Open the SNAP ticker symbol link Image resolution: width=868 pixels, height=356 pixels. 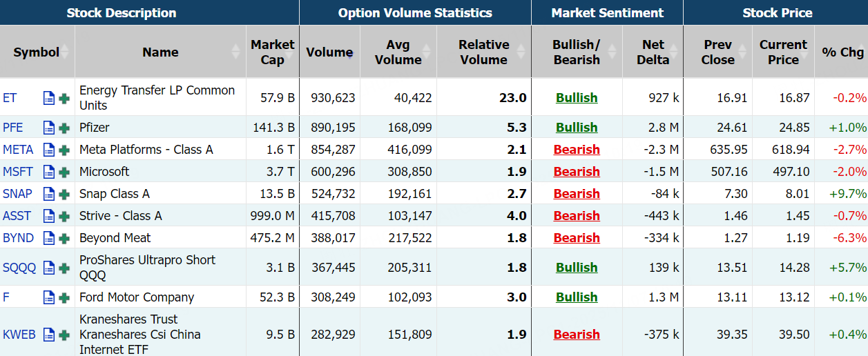coord(17,194)
